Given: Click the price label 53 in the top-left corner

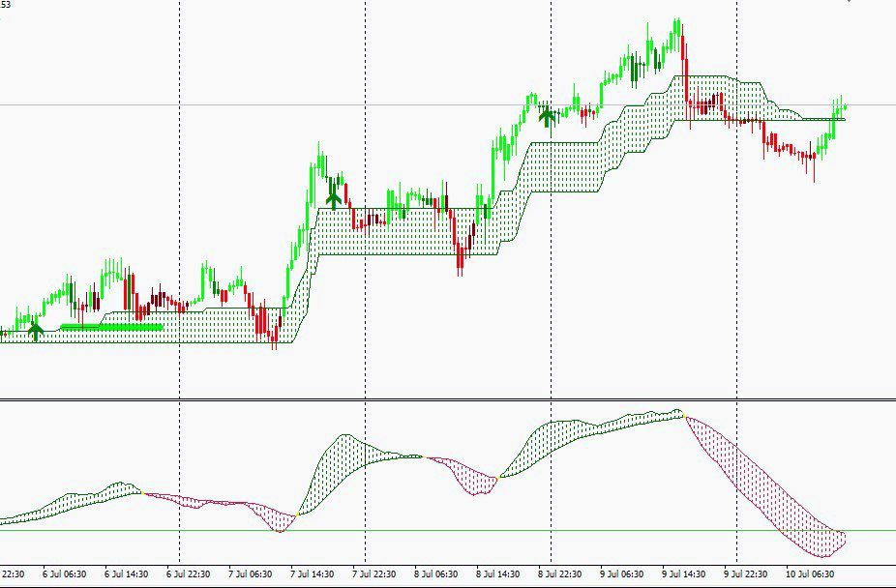Looking at the screenshot, I should (x=8, y=5).
